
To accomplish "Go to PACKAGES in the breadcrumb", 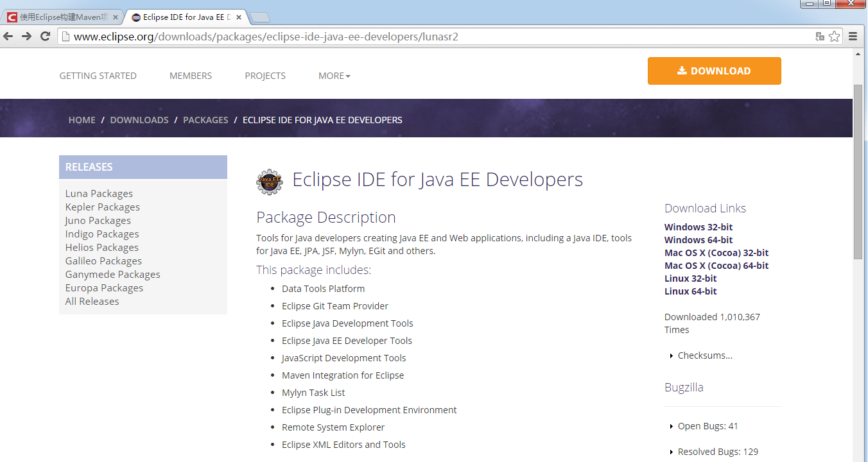I will click(205, 120).
